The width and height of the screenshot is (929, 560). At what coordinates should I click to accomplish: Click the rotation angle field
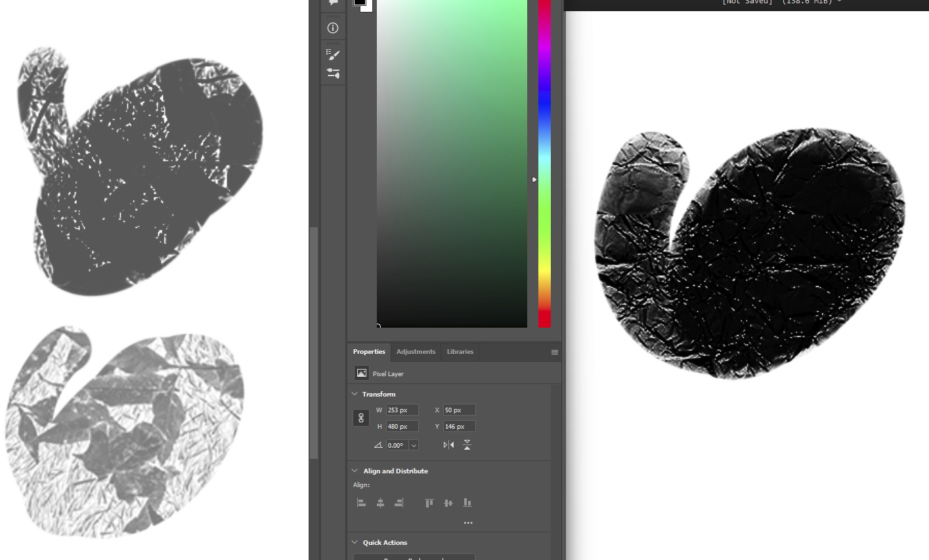(397, 445)
